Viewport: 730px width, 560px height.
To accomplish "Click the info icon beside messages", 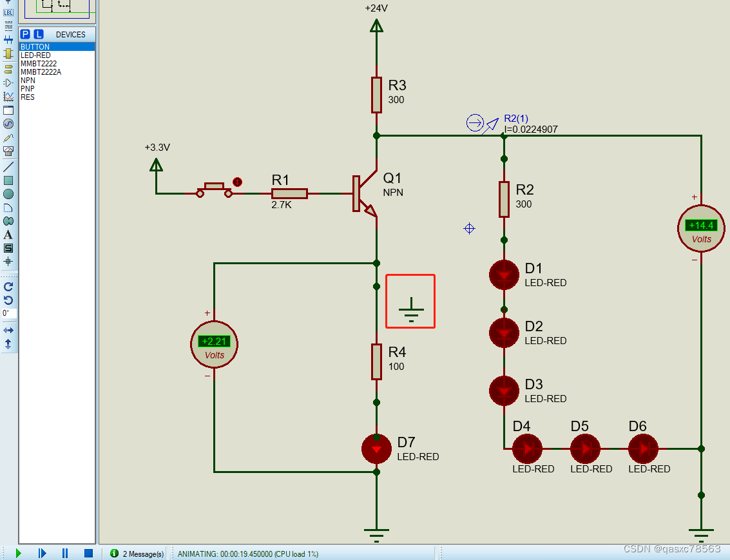I will [114, 553].
